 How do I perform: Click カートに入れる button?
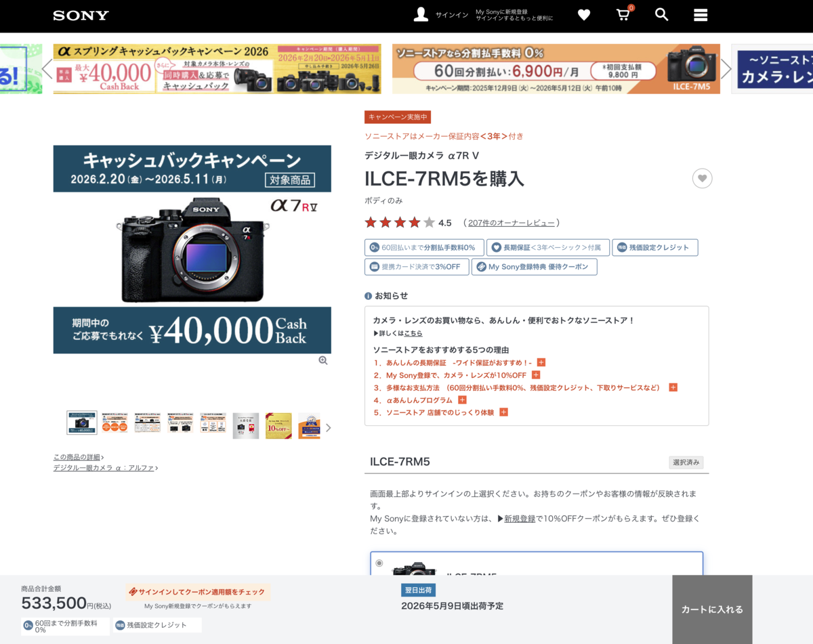(x=712, y=609)
